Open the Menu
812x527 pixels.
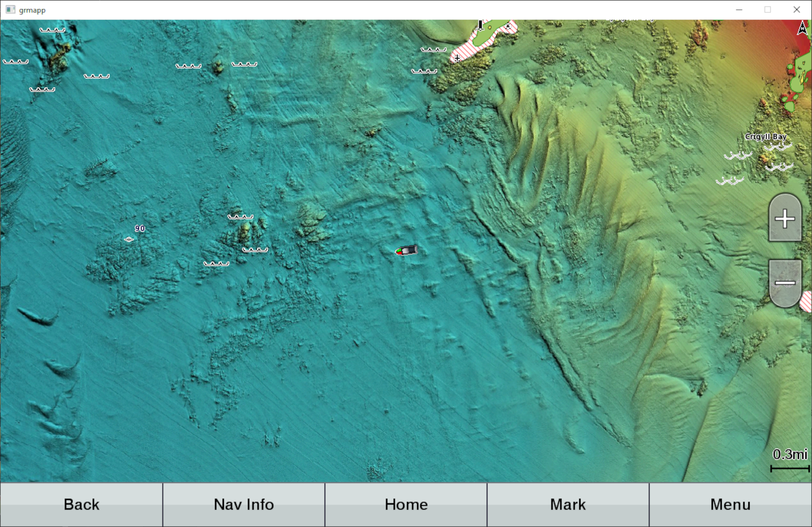730,504
